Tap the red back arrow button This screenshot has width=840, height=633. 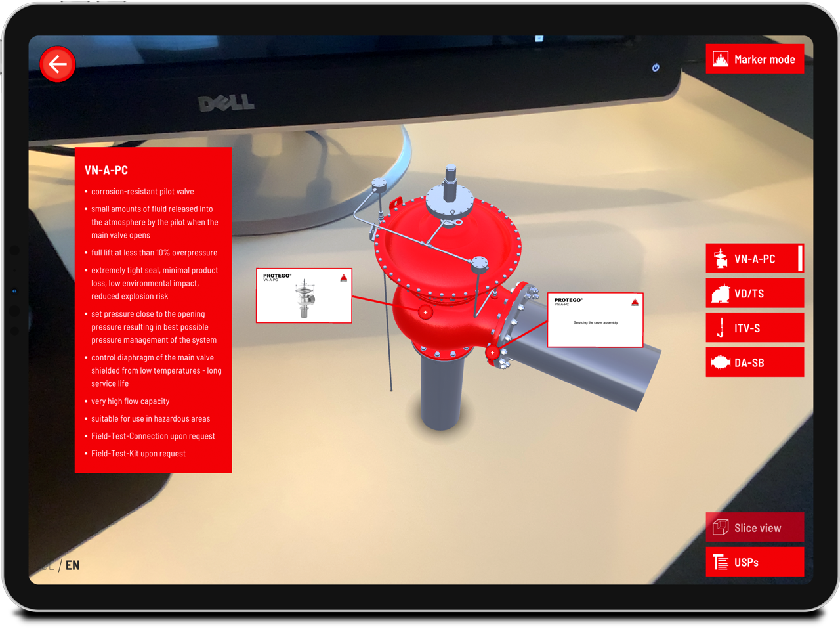coord(58,64)
